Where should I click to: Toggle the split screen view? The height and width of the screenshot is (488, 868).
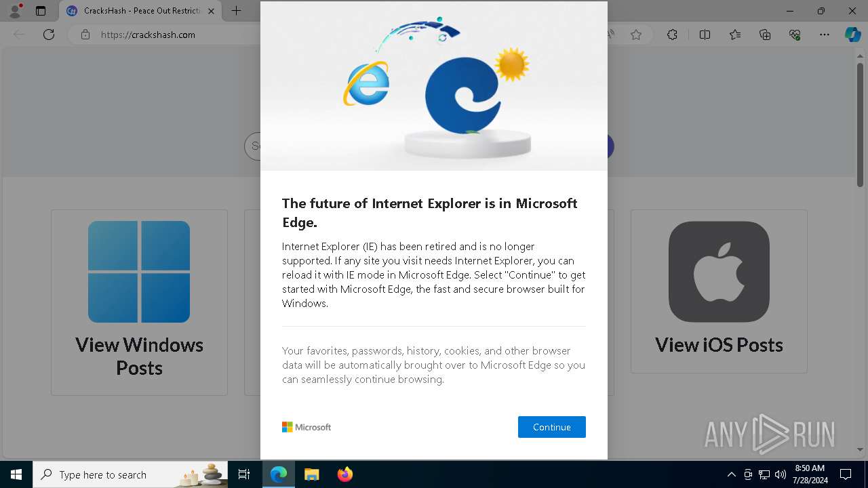[705, 35]
